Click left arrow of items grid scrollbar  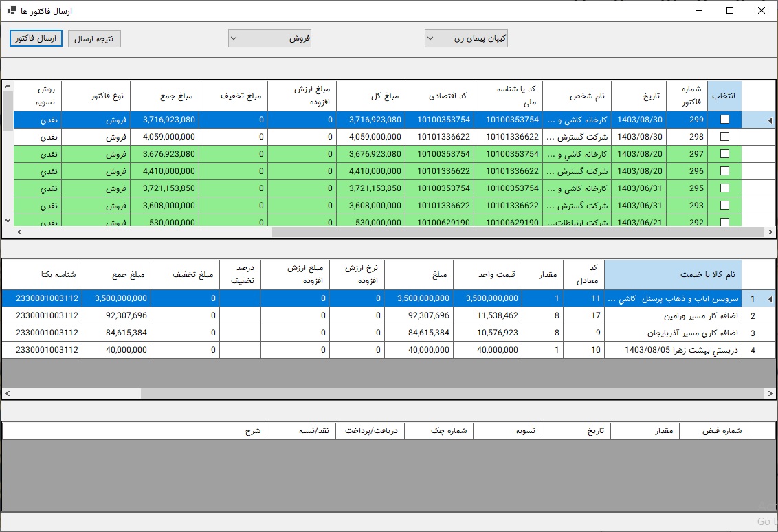tap(8, 394)
